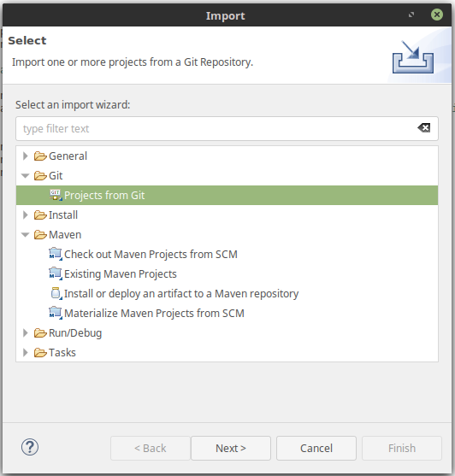Expand the Tasks category arrow
The width and height of the screenshot is (455, 476).
[x=25, y=352]
